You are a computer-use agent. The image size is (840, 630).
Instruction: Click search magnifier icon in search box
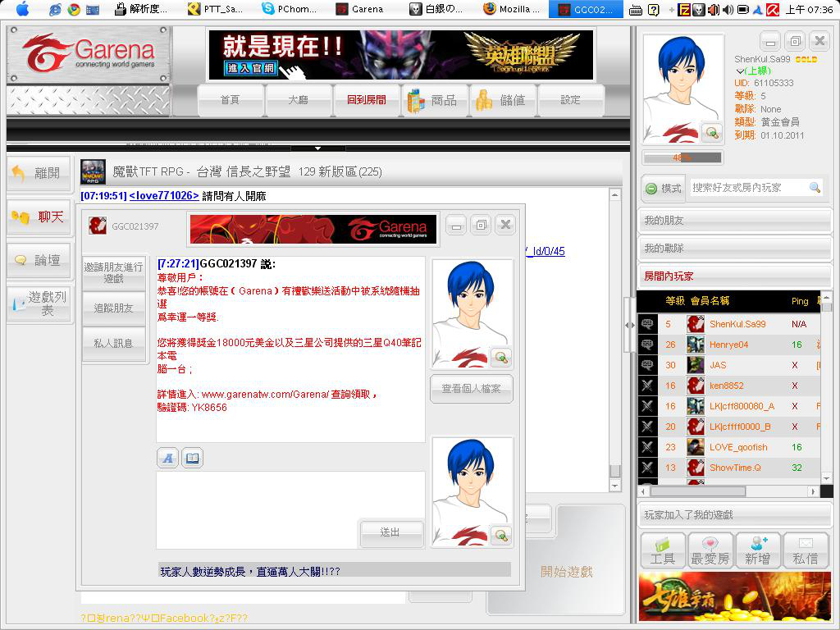click(815, 188)
